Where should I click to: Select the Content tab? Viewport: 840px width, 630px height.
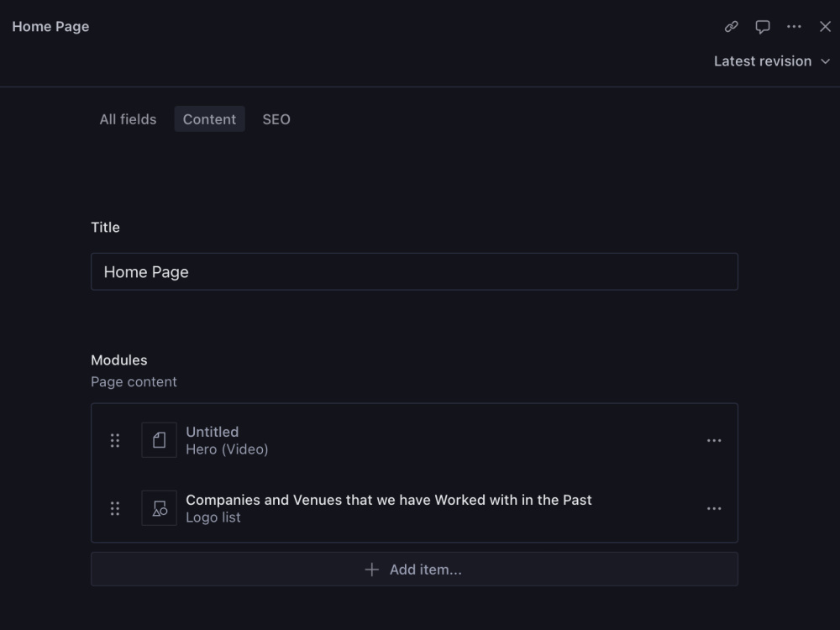[209, 119]
